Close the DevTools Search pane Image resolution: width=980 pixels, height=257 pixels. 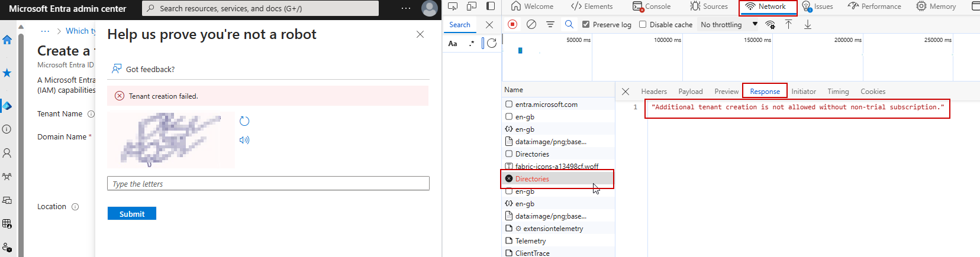[x=489, y=25]
